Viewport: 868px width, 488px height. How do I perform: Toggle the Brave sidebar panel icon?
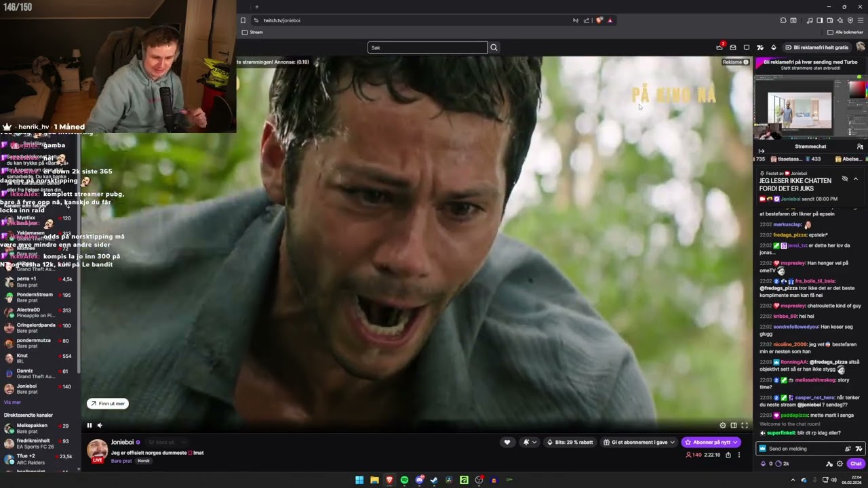coord(820,20)
